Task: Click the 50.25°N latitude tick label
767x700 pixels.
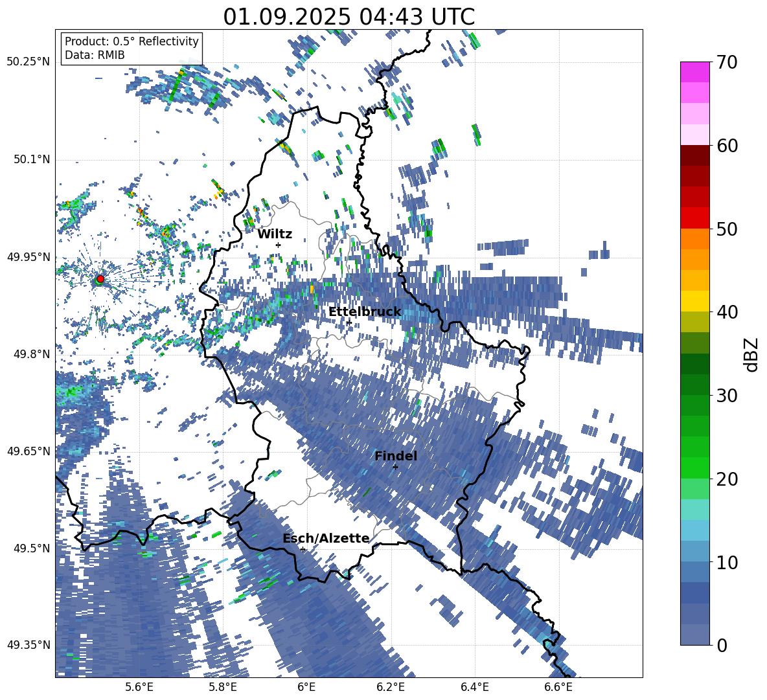Action: coord(29,62)
